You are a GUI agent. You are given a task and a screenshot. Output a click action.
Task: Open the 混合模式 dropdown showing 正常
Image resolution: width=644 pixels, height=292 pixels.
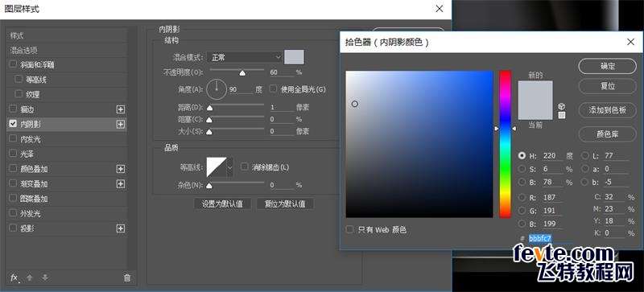click(x=245, y=57)
